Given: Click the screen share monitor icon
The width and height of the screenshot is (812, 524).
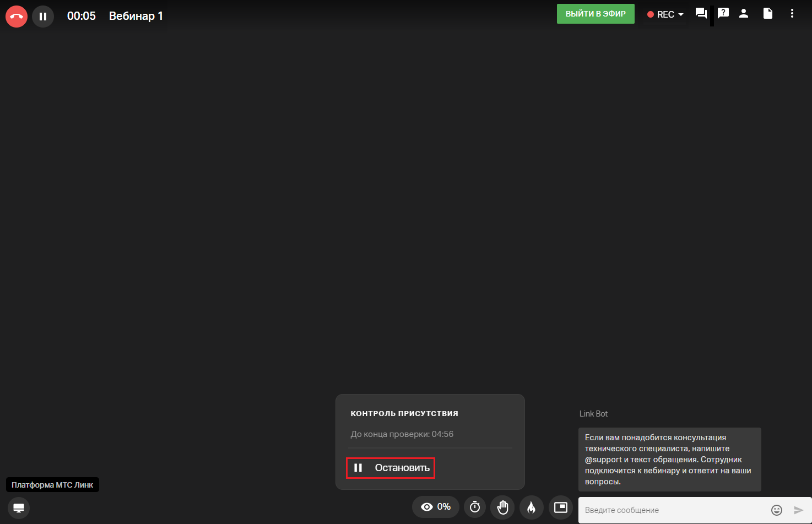Looking at the screenshot, I should 19,507.
